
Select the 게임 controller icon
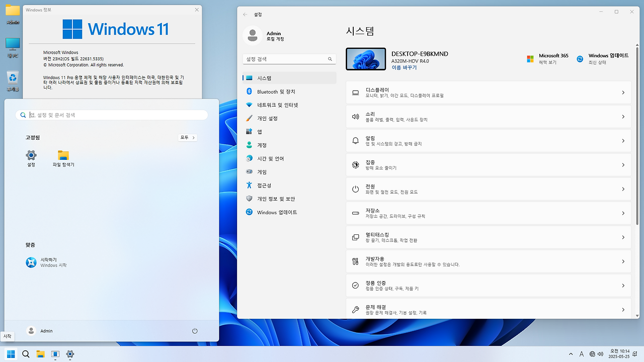coord(249,172)
